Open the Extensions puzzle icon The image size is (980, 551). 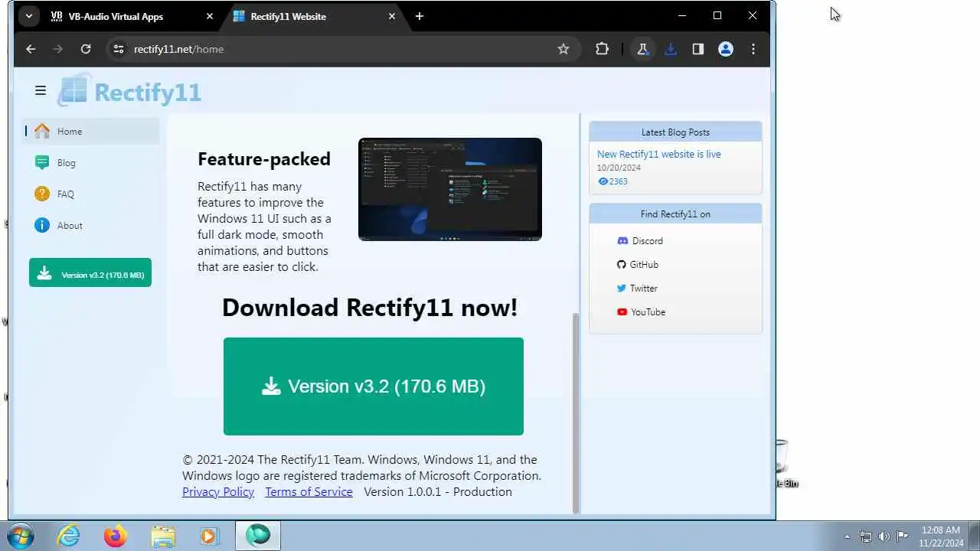click(x=602, y=49)
